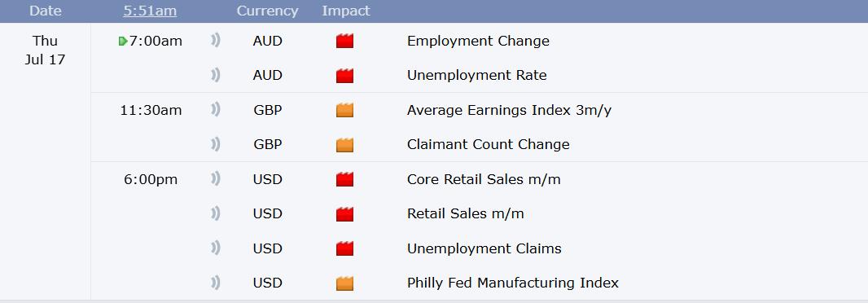Click the orange impact icon for Claimant Count Change

point(344,144)
